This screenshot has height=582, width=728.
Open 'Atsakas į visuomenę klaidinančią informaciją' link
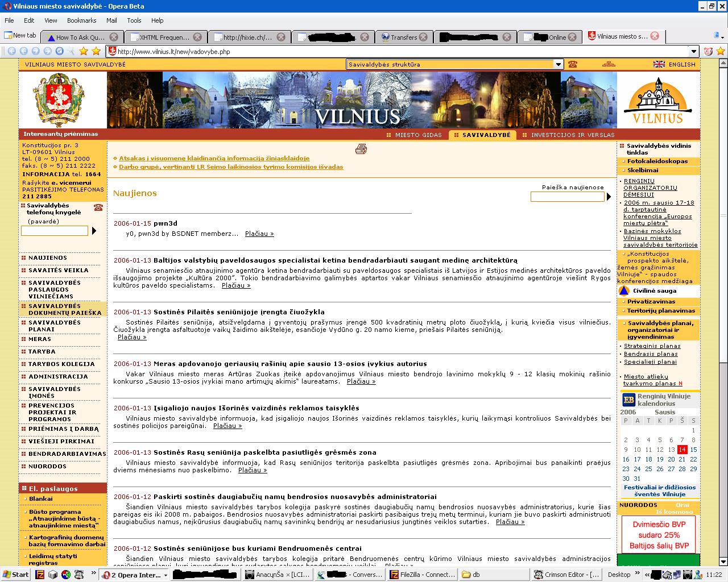(214, 159)
